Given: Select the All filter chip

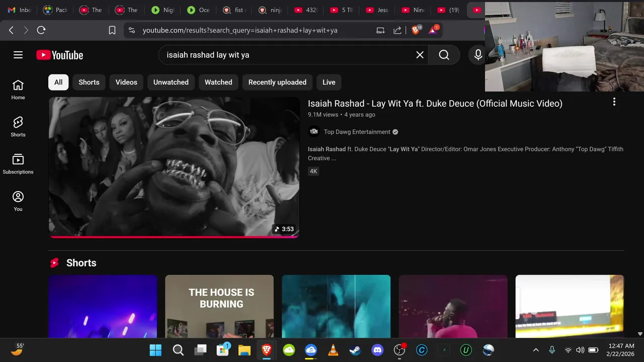Looking at the screenshot, I should click(x=58, y=82).
